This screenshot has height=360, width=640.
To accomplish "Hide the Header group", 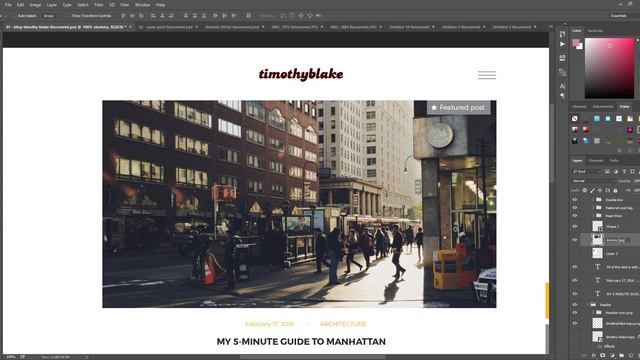I will click(575, 304).
